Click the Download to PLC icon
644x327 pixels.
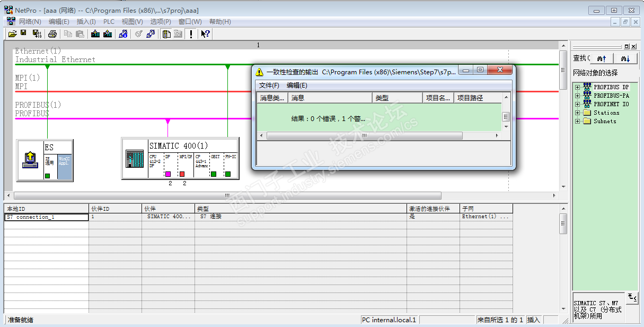click(x=95, y=34)
